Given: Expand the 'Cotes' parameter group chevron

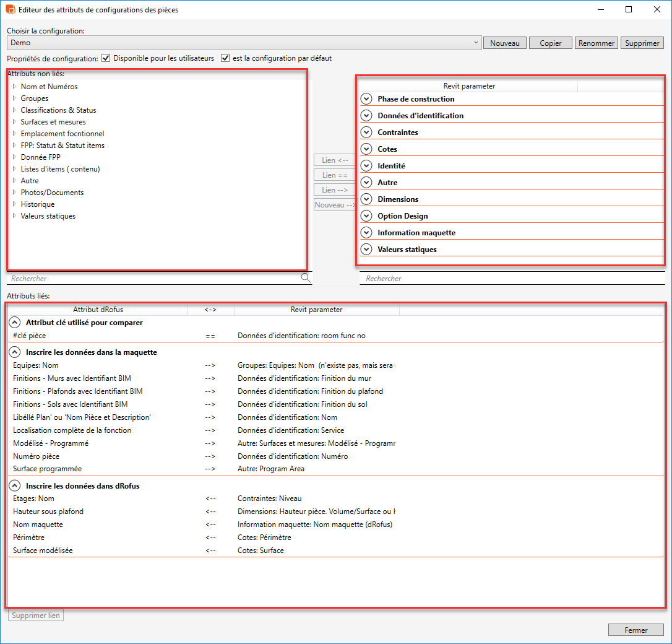Looking at the screenshot, I should [x=366, y=149].
